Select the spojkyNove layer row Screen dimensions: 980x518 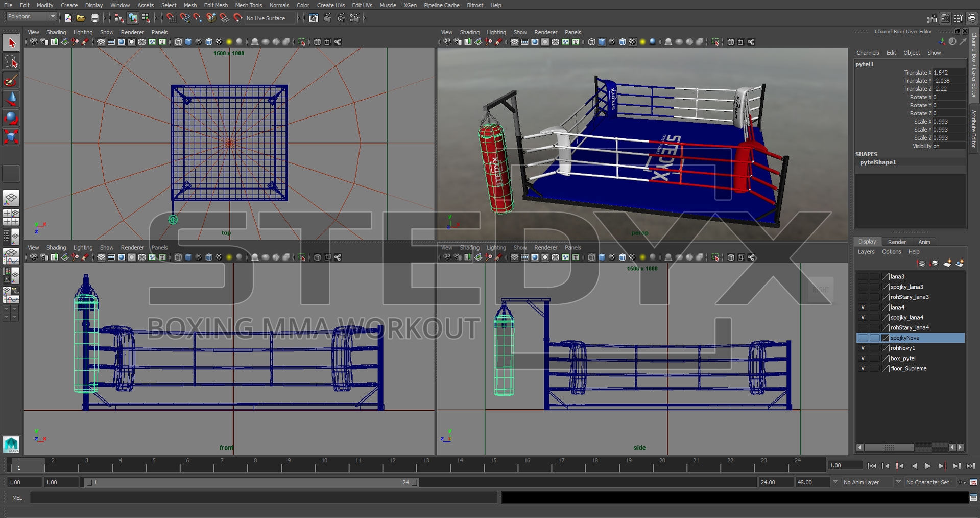pyautogui.click(x=911, y=338)
